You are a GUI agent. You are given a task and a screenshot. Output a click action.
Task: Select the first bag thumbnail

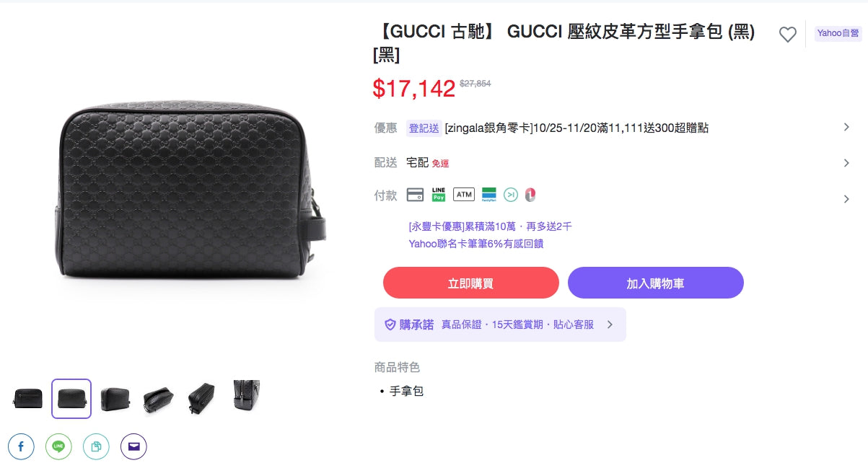pos(27,398)
